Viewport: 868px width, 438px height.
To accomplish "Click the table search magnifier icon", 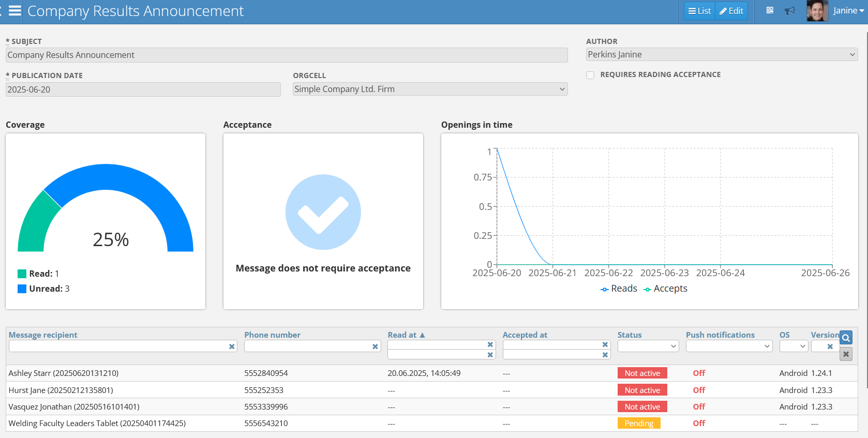I will click(846, 338).
